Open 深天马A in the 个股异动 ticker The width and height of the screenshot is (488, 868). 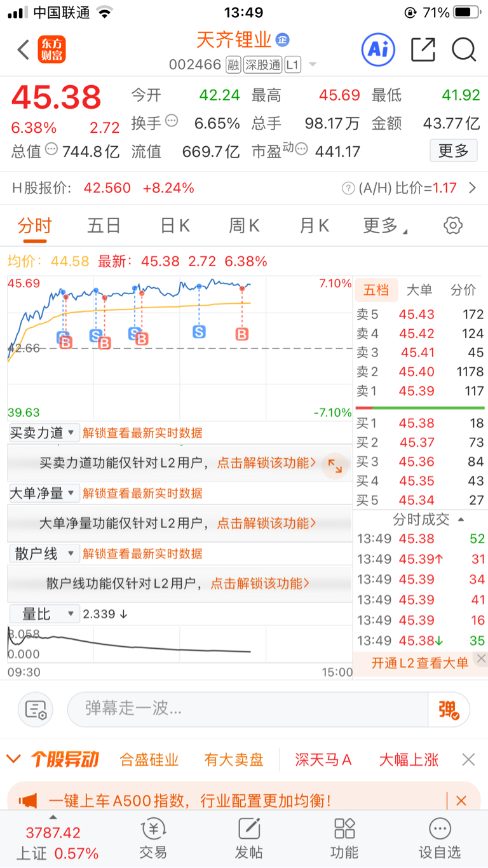[x=323, y=759]
